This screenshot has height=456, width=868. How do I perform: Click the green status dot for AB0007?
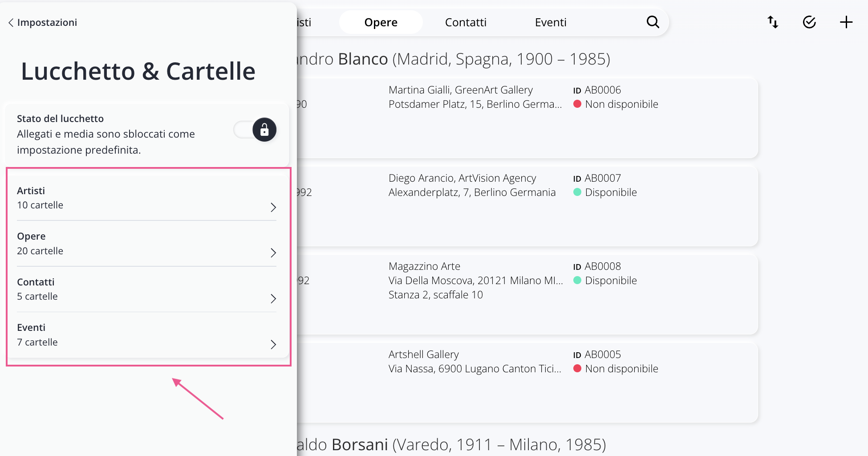pos(577,192)
